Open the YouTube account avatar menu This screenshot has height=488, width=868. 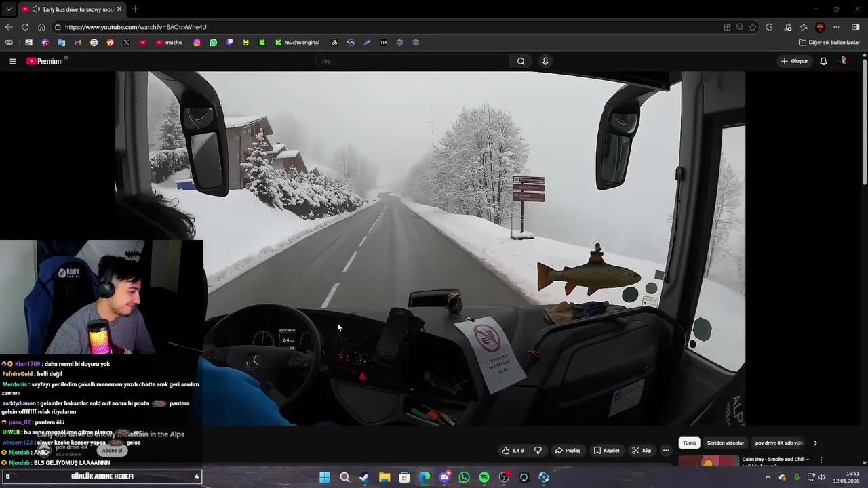[844, 61]
